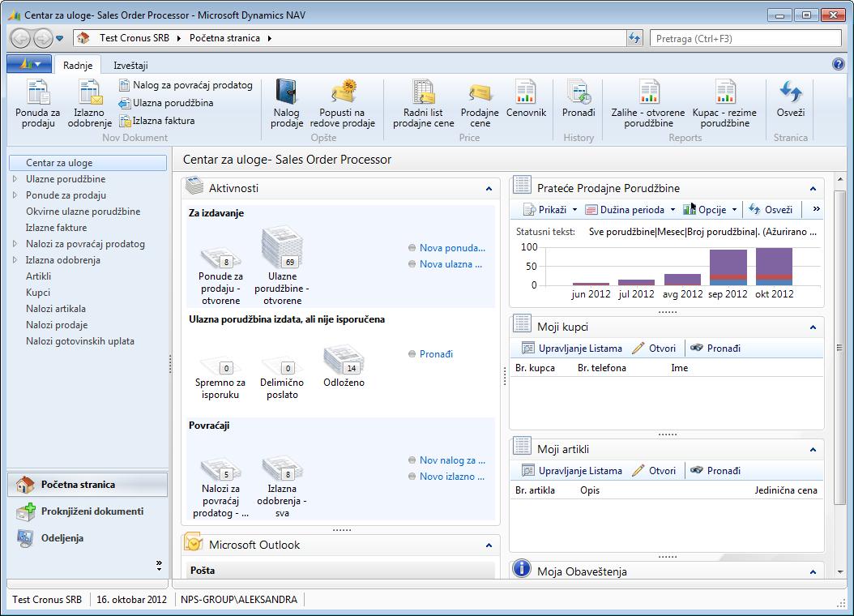Open Proknjiženi dokumenti navigation section
Screen dimensions: 854x616
pyautogui.click(x=88, y=511)
